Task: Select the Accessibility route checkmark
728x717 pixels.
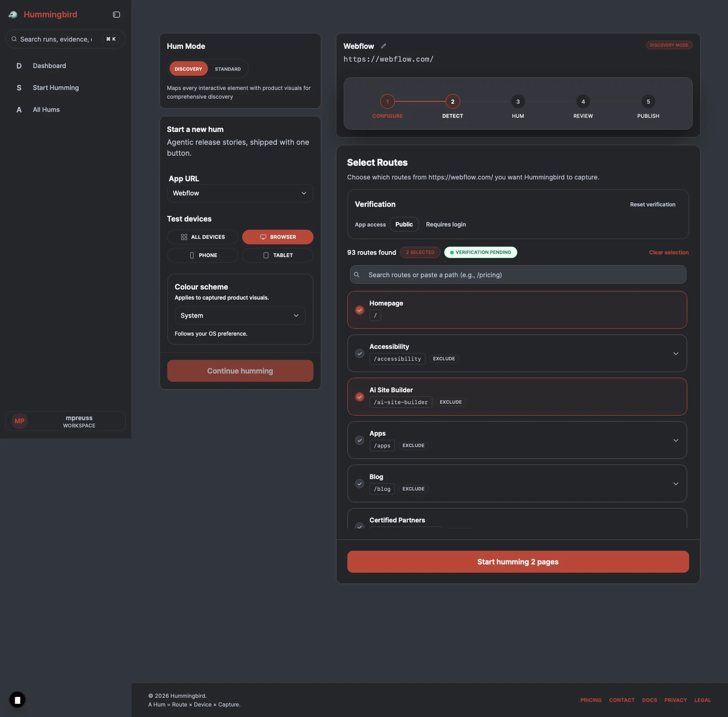Action: click(360, 353)
